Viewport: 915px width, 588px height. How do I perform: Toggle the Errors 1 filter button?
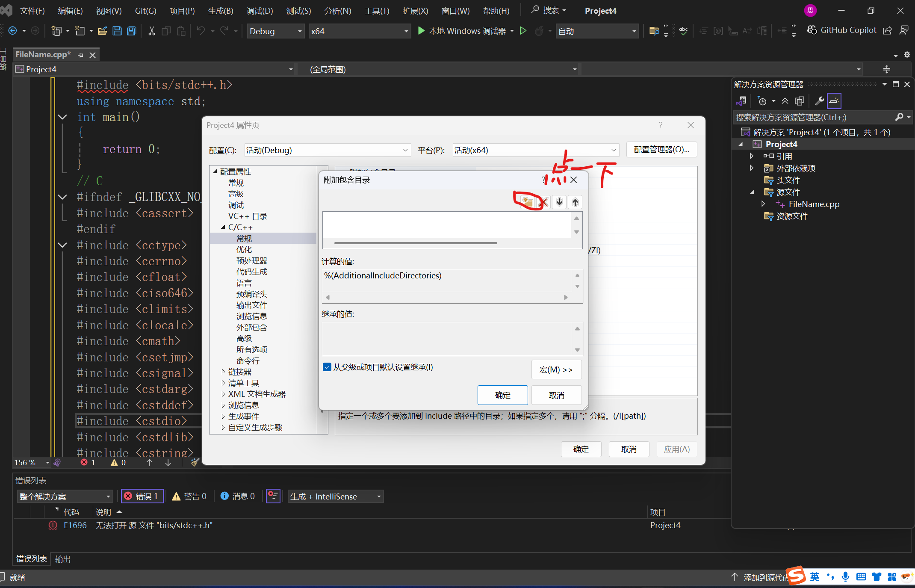[x=142, y=496]
